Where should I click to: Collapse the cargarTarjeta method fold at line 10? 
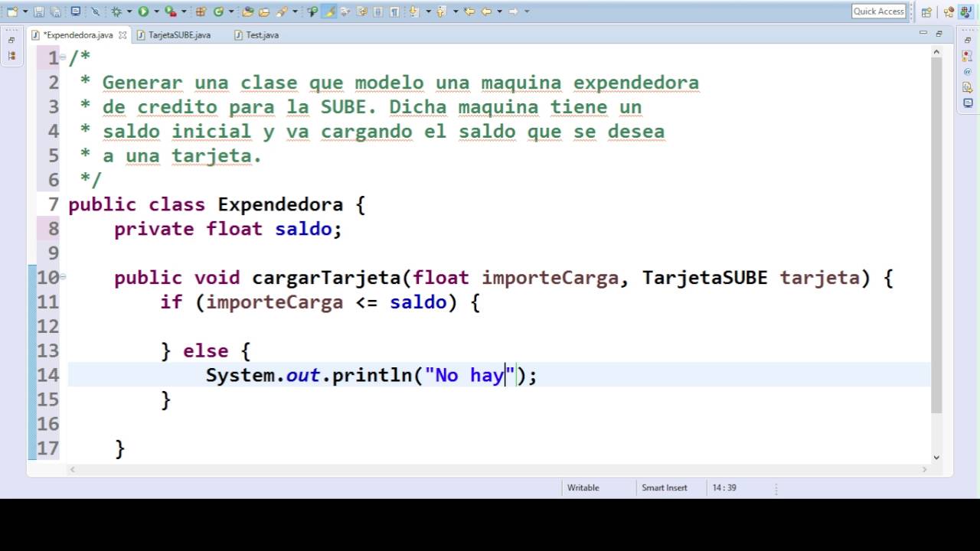point(64,277)
